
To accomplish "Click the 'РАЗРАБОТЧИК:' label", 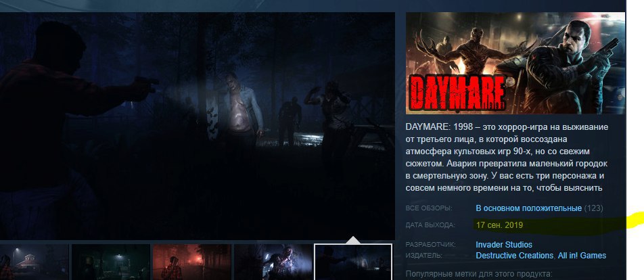I will [x=430, y=245].
